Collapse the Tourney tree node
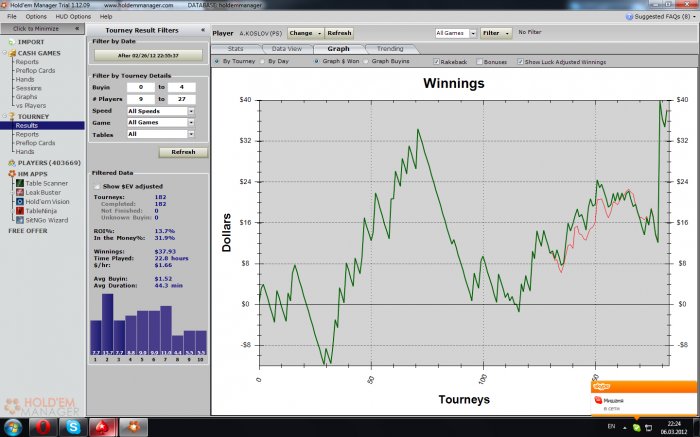The image size is (700, 437). [x=4, y=116]
